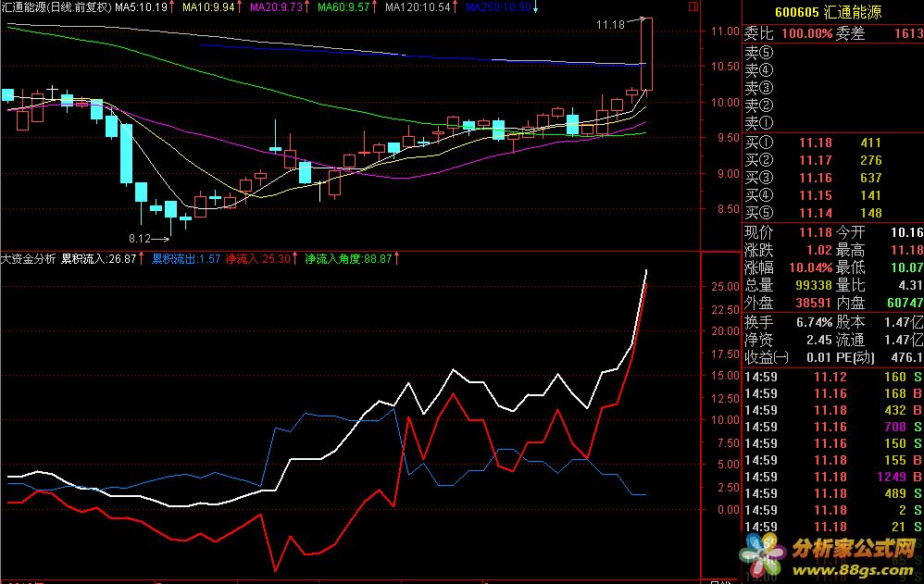Viewport: 924px width, 584px height.
Task: Click the 净流入:25.30 label
Action: pos(258,259)
